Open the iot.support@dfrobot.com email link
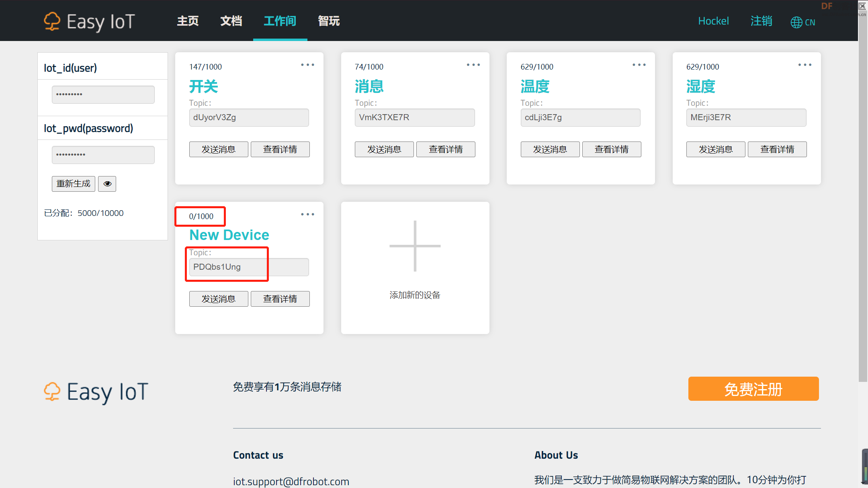This screenshot has width=868, height=488. (x=291, y=481)
